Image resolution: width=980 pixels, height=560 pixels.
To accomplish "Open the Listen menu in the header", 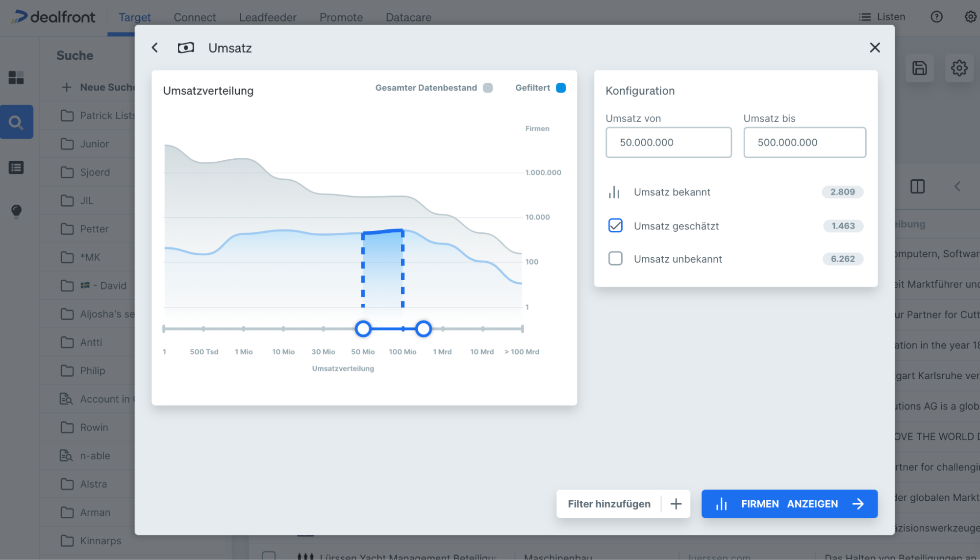I will coord(882,17).
